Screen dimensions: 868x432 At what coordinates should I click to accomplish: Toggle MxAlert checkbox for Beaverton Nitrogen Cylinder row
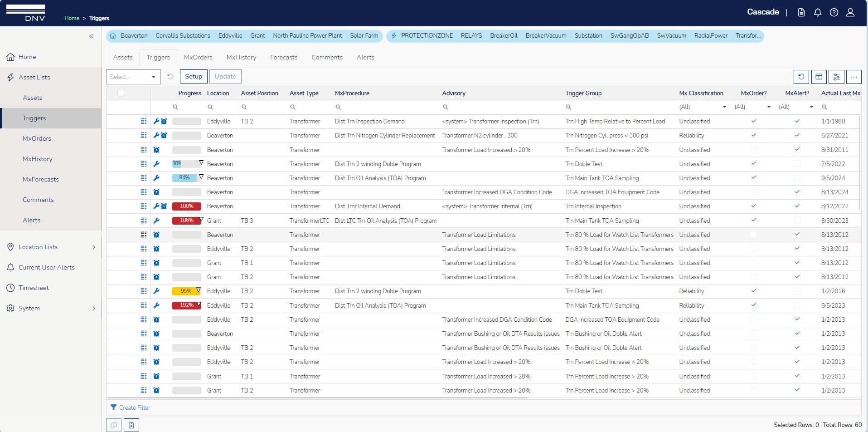797,135
